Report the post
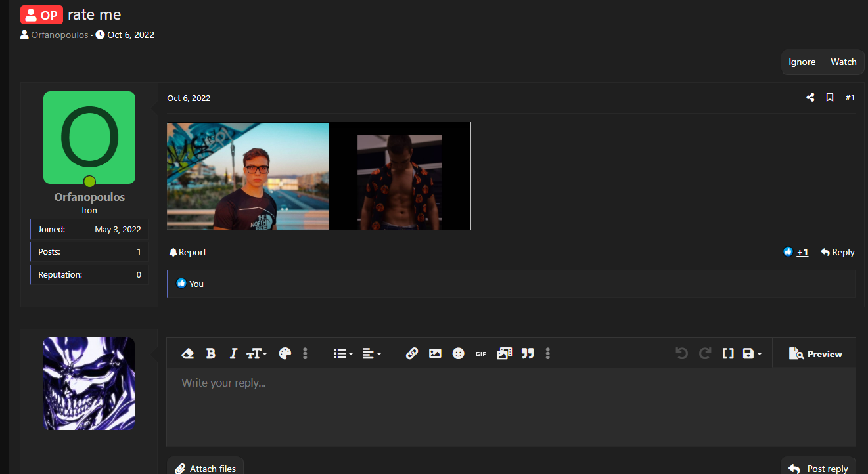Screen dimensions: 868x474 pyautogui.click(x=187, y=252)
